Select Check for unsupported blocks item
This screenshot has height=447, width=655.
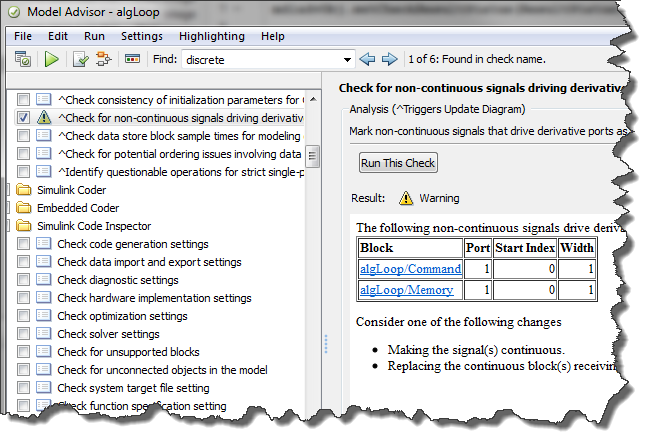128,352
